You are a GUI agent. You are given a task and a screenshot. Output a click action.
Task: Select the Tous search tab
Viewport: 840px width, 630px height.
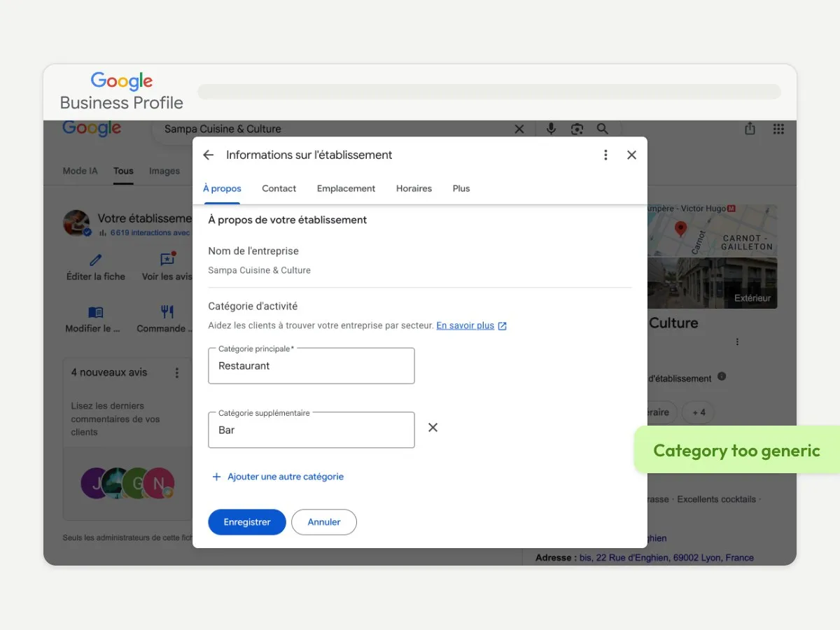click(123, 171)
